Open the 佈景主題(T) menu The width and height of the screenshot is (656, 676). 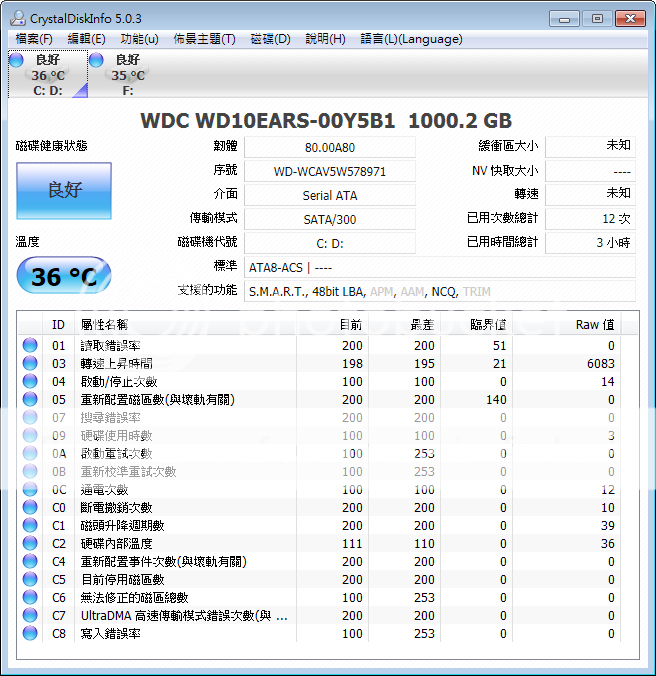click(204, 39)
